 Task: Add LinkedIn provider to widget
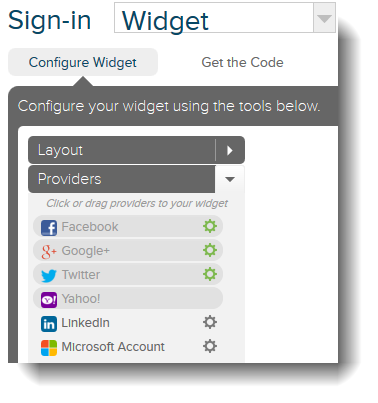(x=128, y=323)
